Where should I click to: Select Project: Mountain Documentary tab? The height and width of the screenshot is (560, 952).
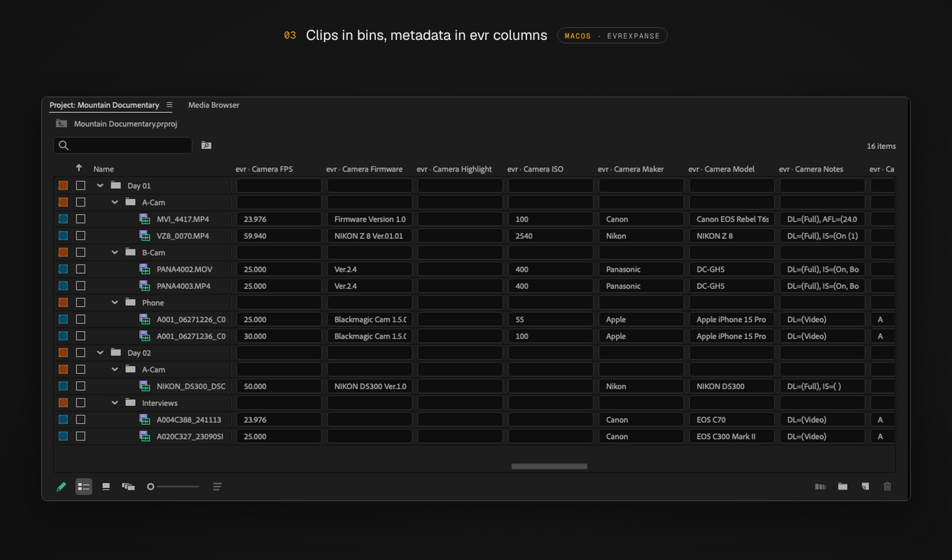coord(104,105)
